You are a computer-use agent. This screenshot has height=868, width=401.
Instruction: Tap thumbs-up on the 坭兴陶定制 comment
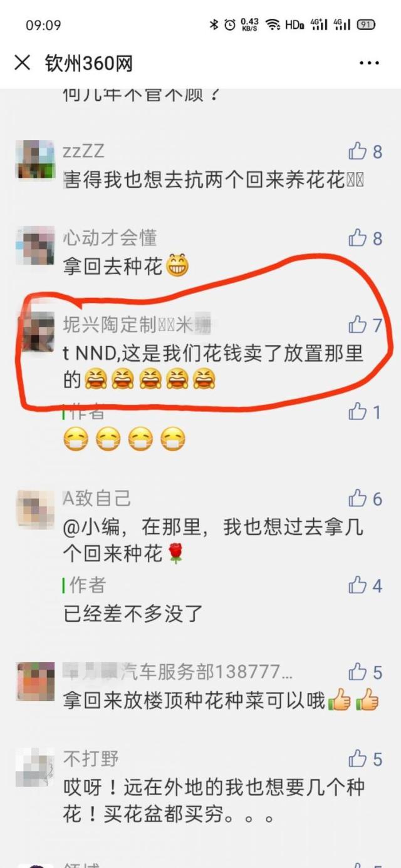pyautogui.click(x=357, y=324)
